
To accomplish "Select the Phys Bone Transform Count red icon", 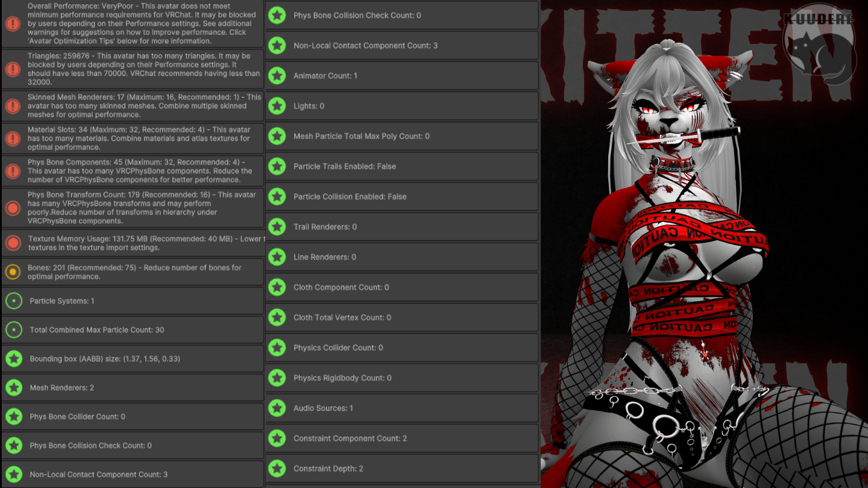I will [13, 208].
